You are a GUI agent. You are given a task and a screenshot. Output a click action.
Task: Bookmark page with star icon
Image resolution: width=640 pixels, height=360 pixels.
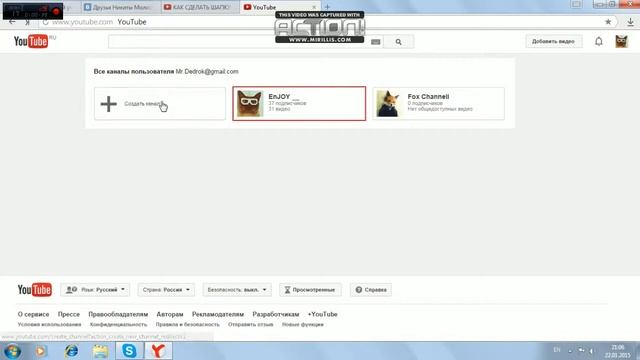click(x=608, y=22)
